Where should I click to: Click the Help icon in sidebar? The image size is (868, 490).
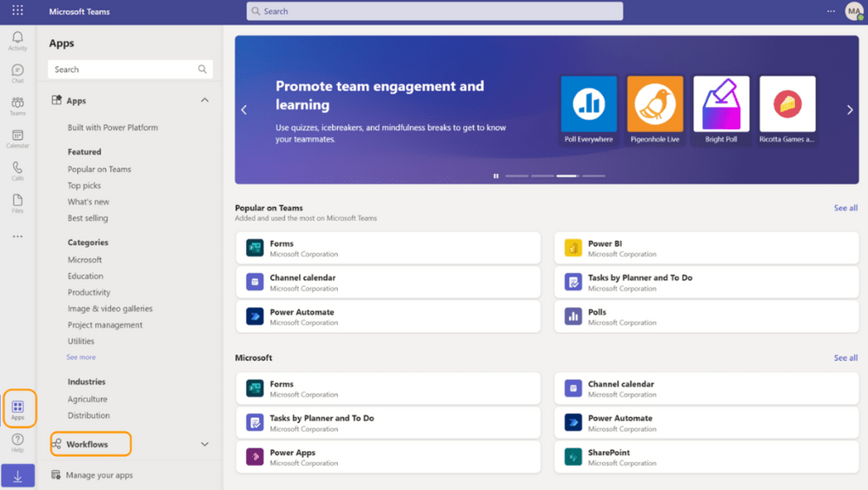pyautogui.click(x=17, y=443)
